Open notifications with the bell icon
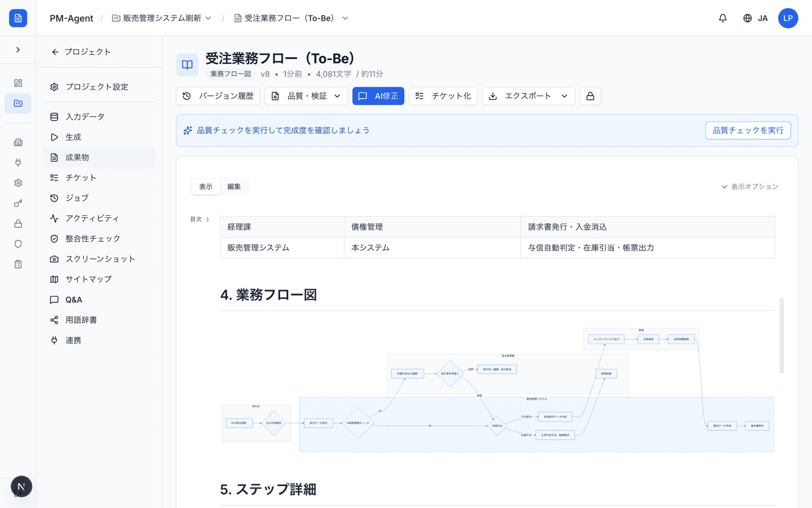The width and height of the screenshot is (812, 508). pyautogui.click(x=723, y=18)
